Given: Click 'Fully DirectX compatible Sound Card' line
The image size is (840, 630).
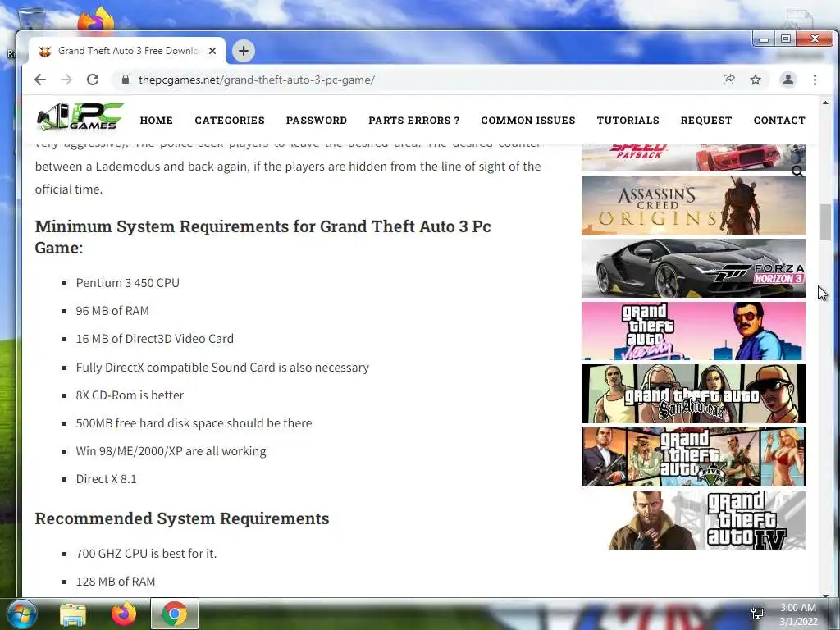Looking at the screenshot, I should (222, 367).
